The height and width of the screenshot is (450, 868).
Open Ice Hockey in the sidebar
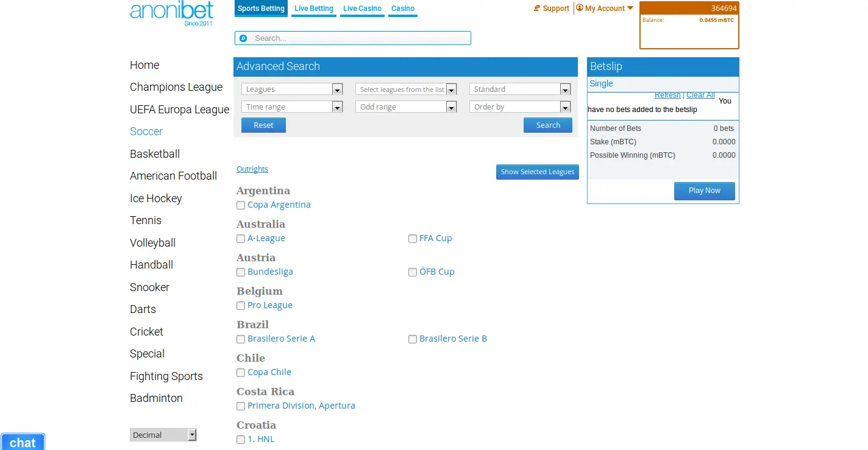(156, 199)
